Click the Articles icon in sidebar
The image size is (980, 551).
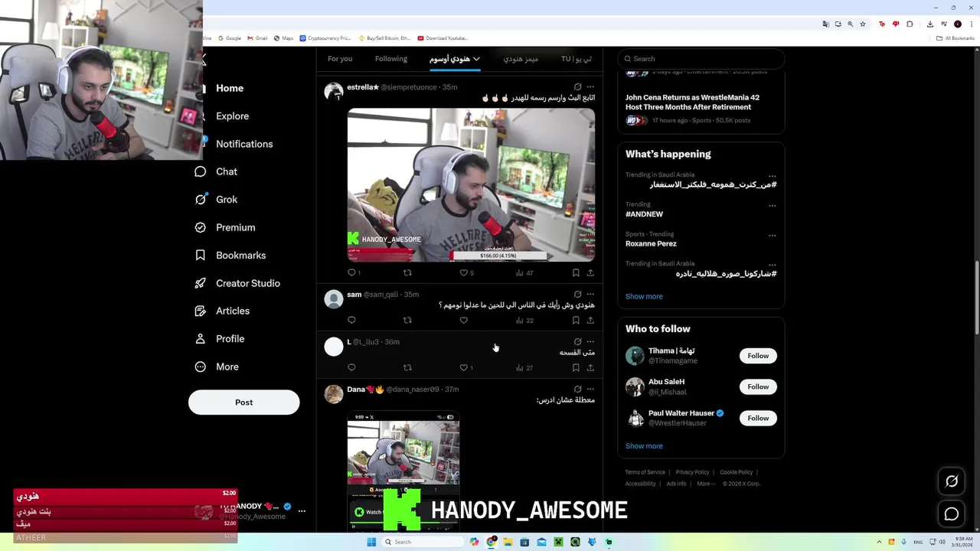coord(201,311)
